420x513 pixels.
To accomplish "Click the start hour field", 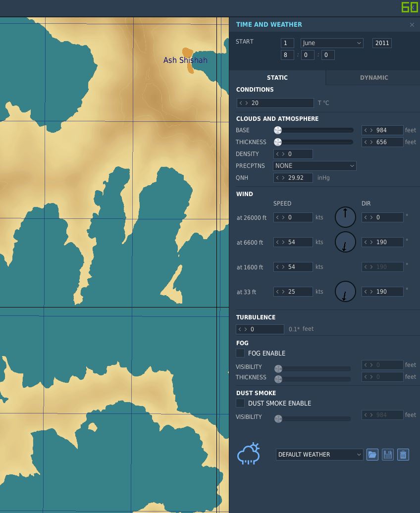I will tap(287, 55).
